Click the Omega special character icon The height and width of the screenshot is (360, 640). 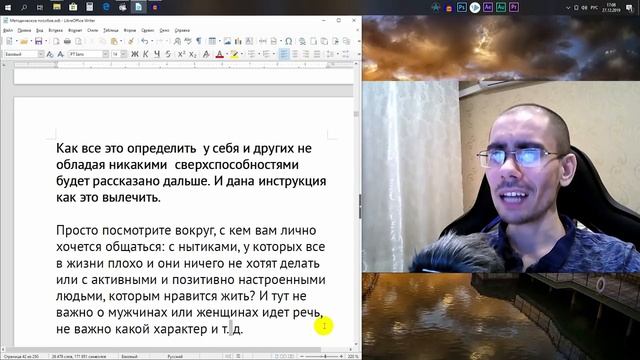(289, 41)
